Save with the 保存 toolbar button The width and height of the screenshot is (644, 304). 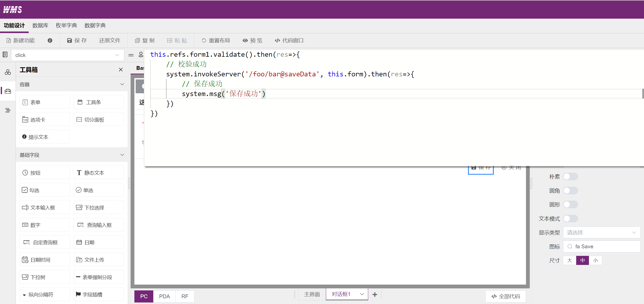[77, 41]
